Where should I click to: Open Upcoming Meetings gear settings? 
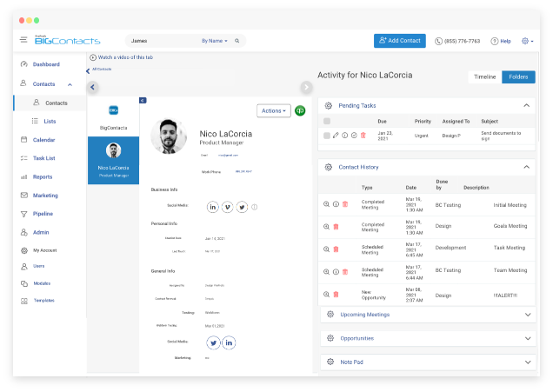pos(330,314)
